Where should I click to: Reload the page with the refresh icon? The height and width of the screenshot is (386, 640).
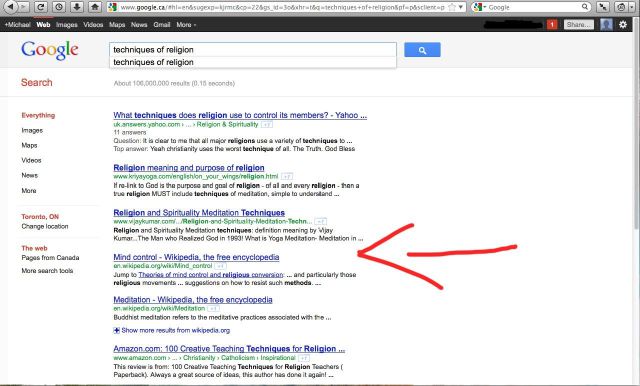40,7
